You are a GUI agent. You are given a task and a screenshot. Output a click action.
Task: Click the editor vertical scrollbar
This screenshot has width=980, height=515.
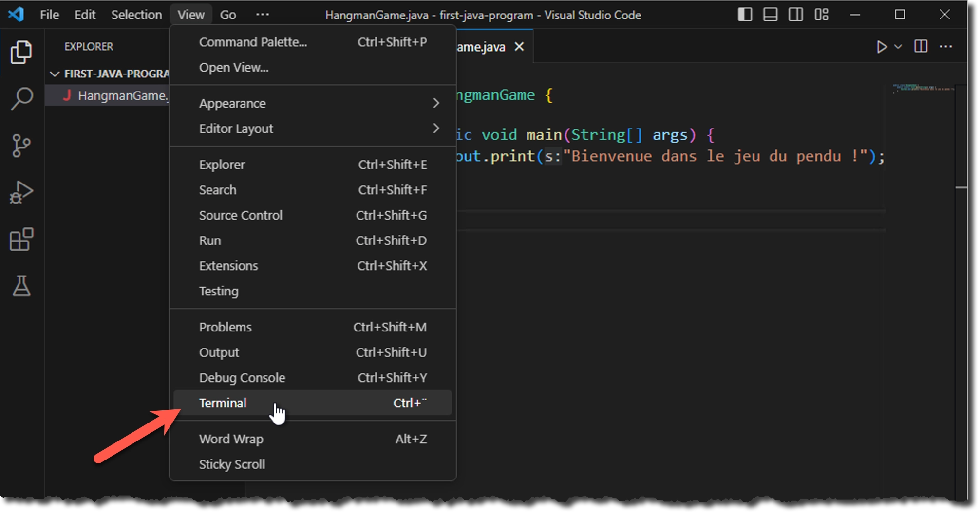pos(961,292)
